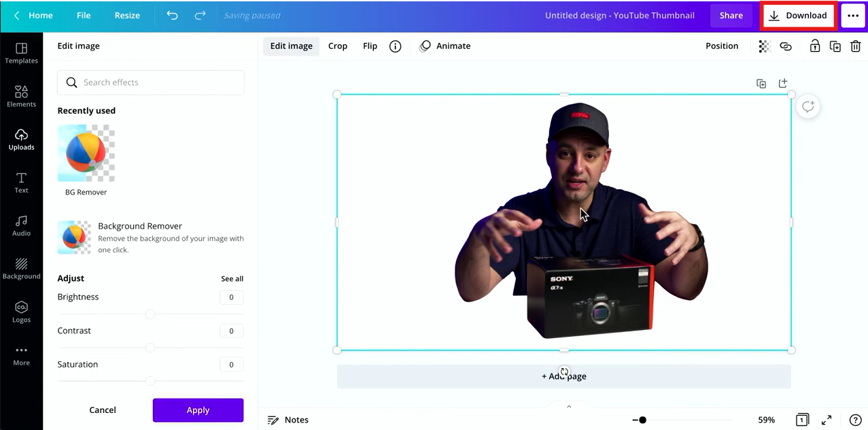This screenshot has width=868, height=430.
Task: Open the Elements sidebar panel
Action: (21, 97)
